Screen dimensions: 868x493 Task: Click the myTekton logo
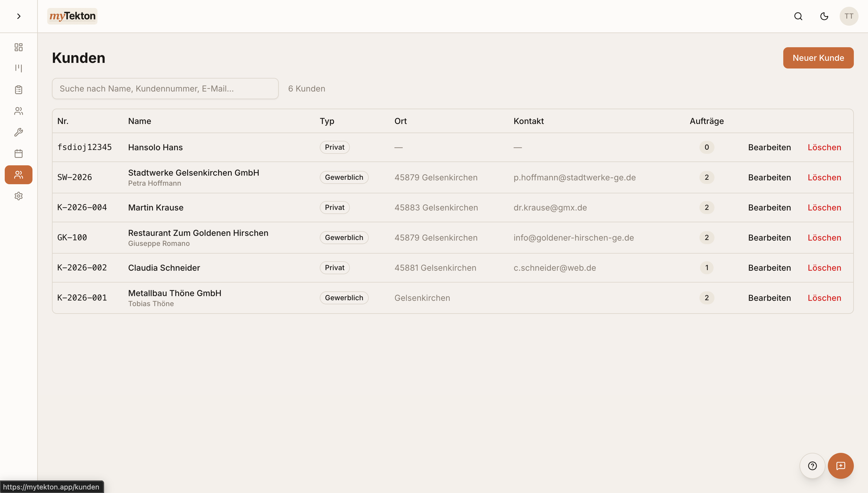point(72,16)
